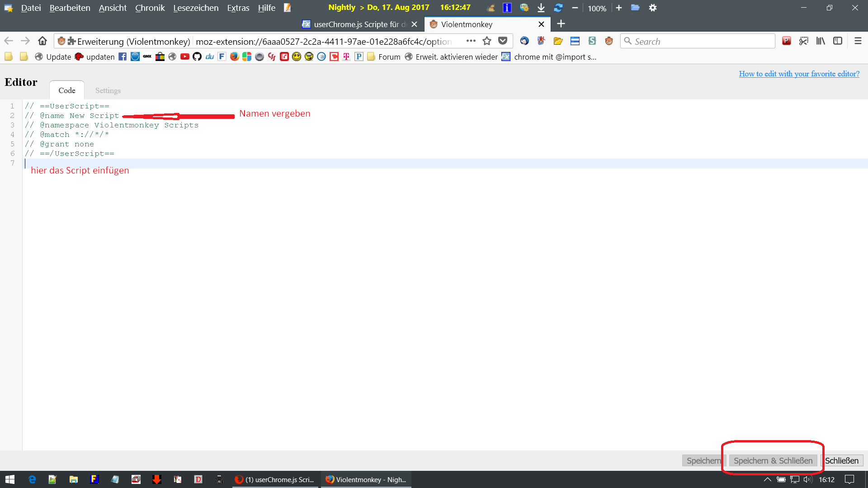Screen dimensions: 868x488
Task: Zoom out with the minus button
Action: pyautogui.click(x=575, y=8)
